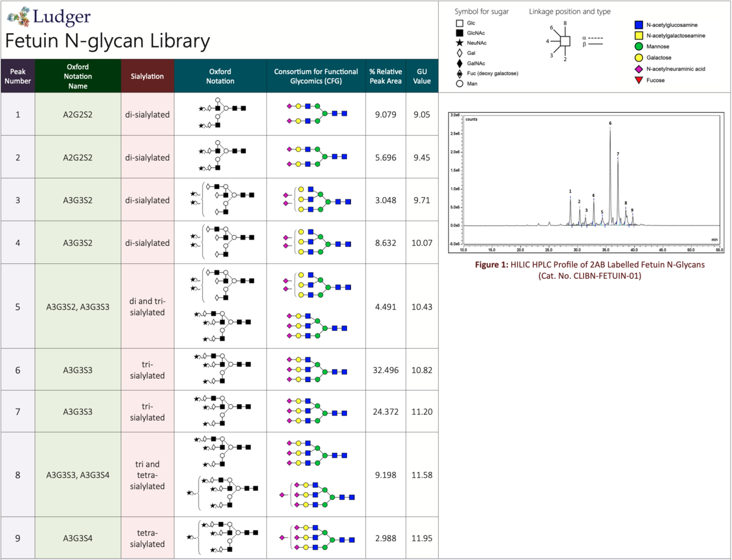Select the white square Glc symbol

459,23
